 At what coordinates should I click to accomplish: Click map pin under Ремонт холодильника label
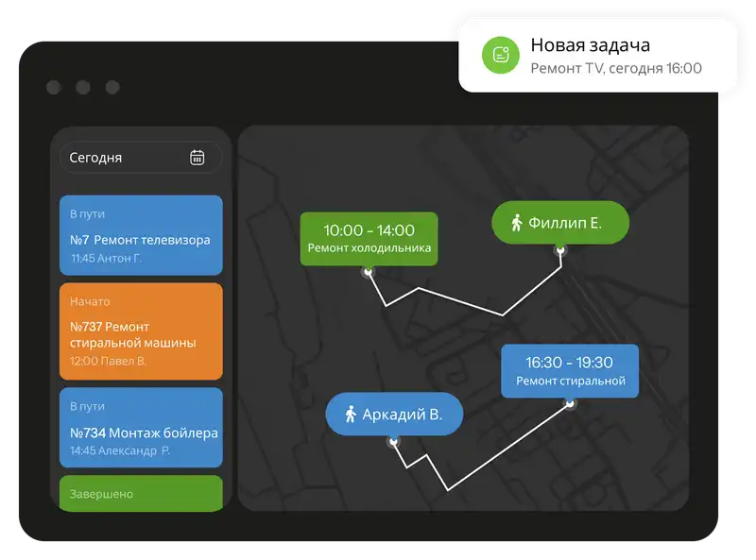tap(368, 272)
